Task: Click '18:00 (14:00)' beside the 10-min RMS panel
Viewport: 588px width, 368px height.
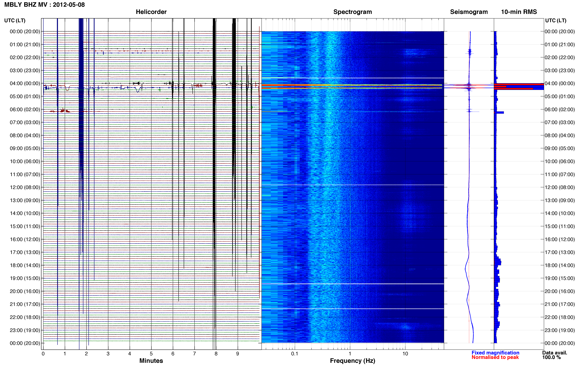Action: tap(560, 265)
